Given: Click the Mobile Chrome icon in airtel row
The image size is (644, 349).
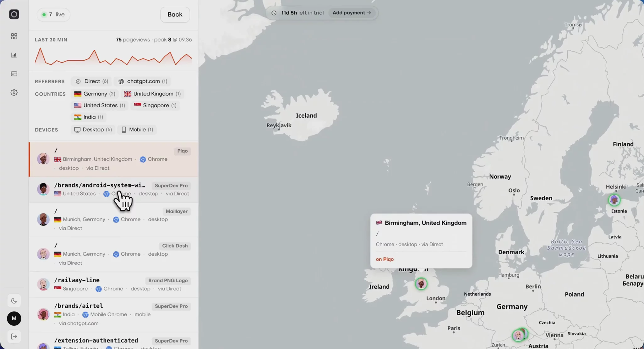Looking at the screenshot, I should coord(85,315).
